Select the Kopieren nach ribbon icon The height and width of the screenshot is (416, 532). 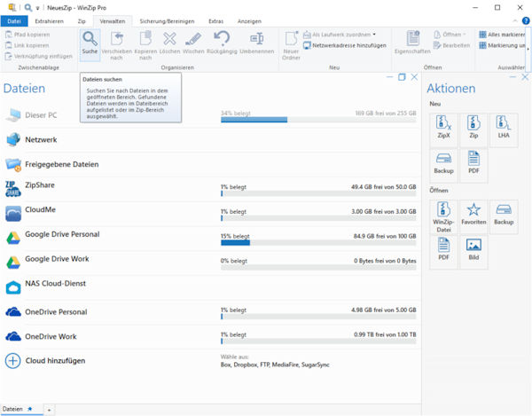coord(145,45)
